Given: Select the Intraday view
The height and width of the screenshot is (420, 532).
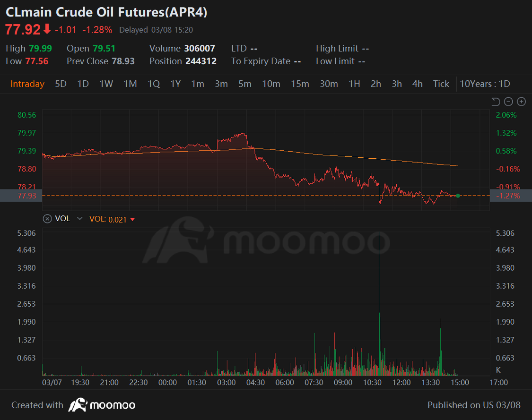Looking at the screenshot, I should tap(27, 84).
